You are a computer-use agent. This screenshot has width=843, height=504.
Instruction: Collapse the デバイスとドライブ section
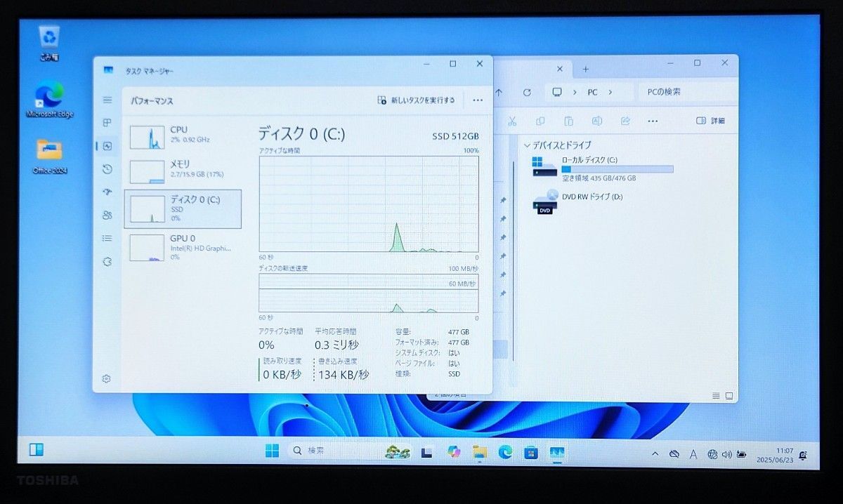(x=527, y=145)
